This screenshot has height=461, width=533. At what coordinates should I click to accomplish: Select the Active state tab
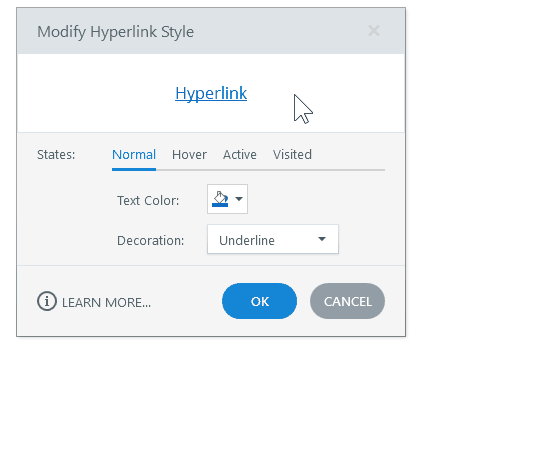pos(240,155)
